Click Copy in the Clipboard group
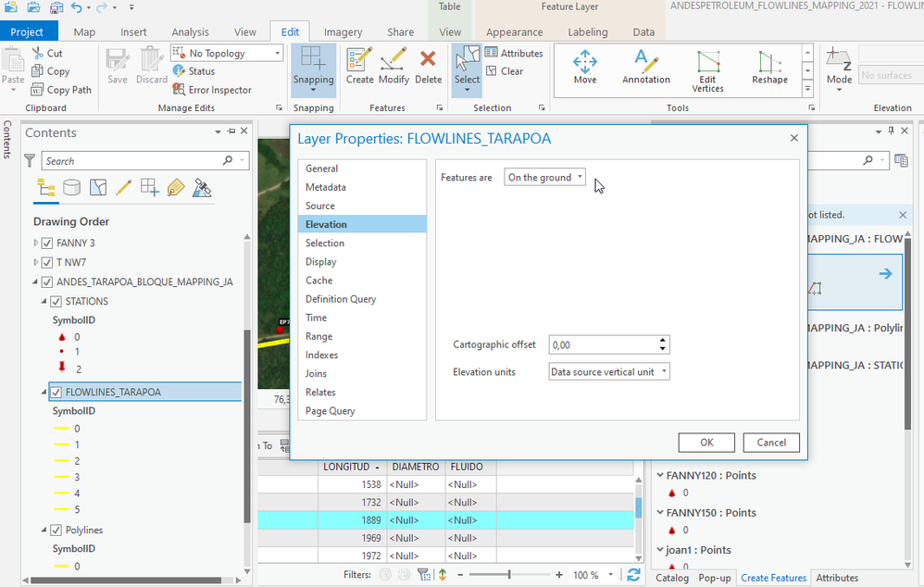Screen dimensions: 924x587 tap(51, 71)
